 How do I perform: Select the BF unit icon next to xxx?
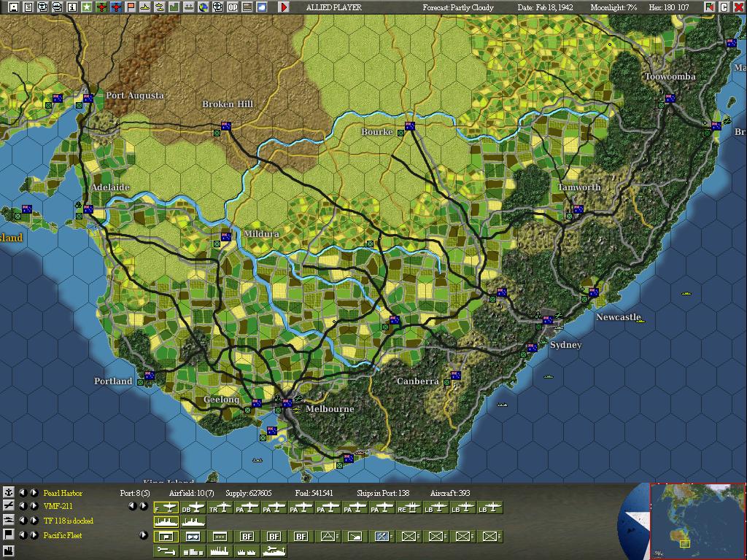pos(247,537)
